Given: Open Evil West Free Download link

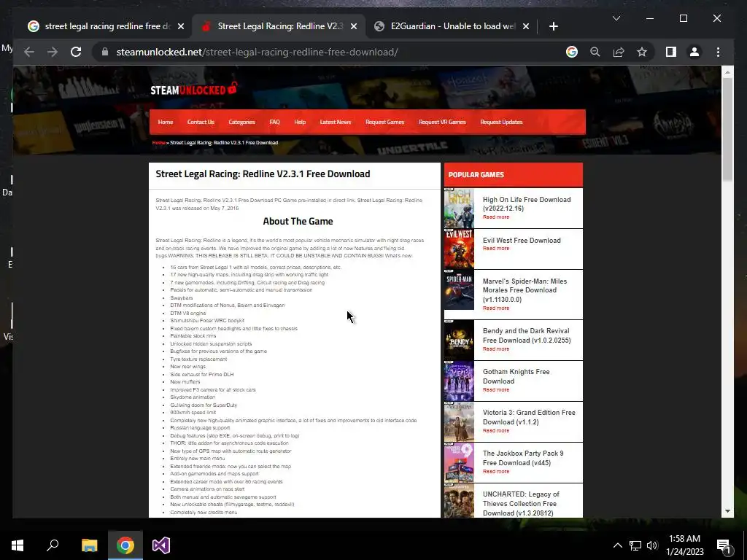Looking at the screenshot, I should click(x=522, y=241).
